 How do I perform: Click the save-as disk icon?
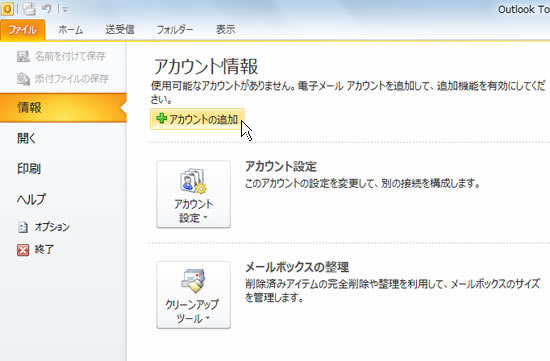23,56
